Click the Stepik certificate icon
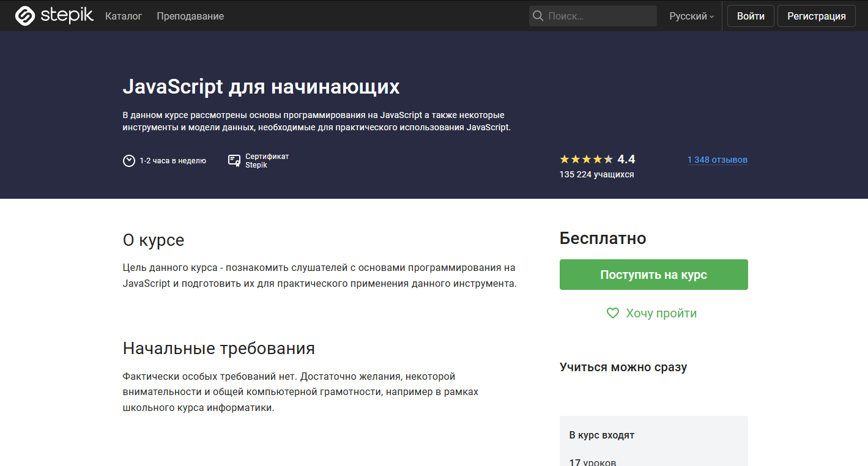This screenshot has height=466, width=868. point(234,160)
